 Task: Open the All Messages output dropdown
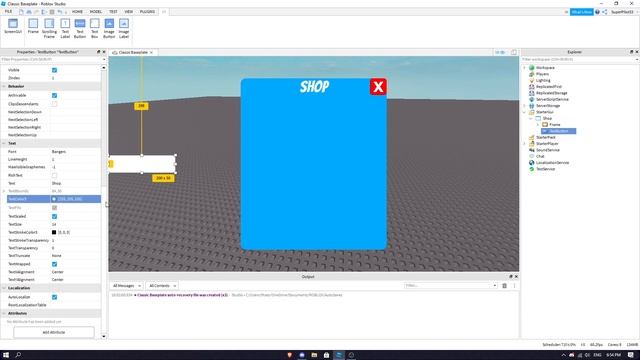(x=127, y=286)
